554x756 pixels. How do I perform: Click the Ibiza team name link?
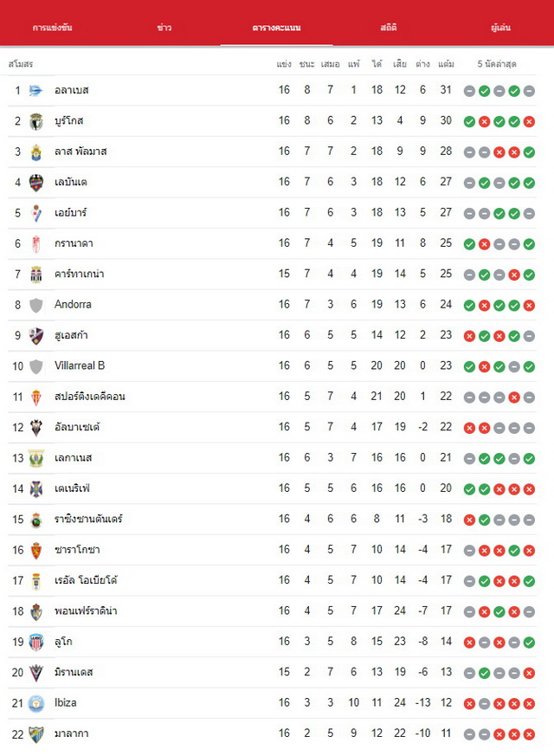coord(66,702)
